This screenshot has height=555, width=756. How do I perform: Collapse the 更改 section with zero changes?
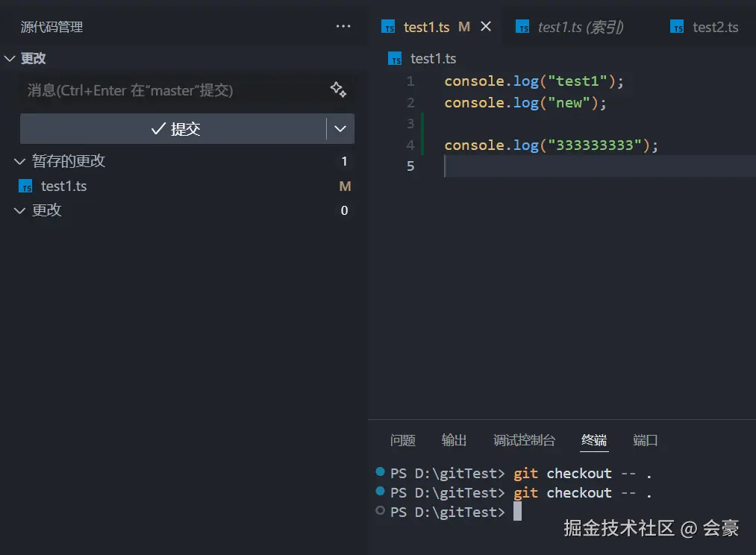click(19, 210)
